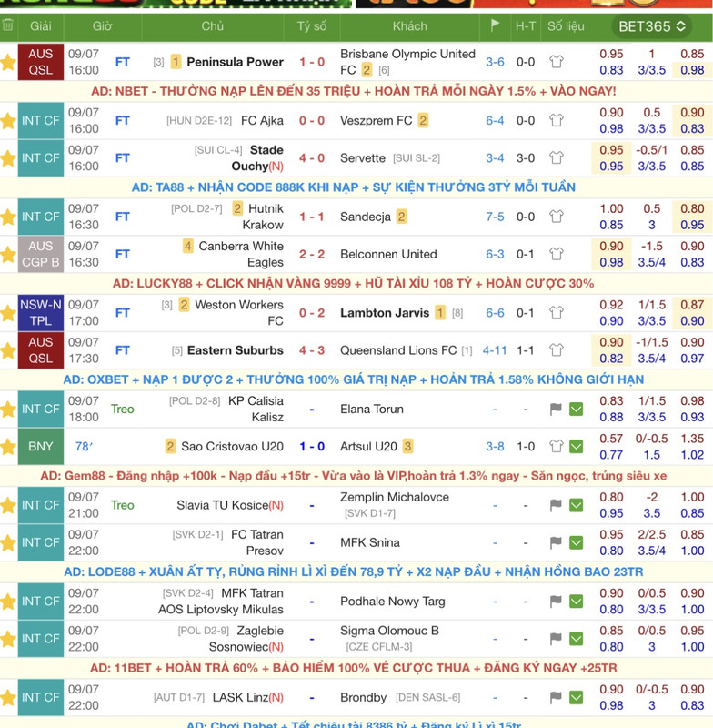Open shirt lineup icon for Peninsula Power match
This screenshot has height=728, width=713.
[557, 61]
